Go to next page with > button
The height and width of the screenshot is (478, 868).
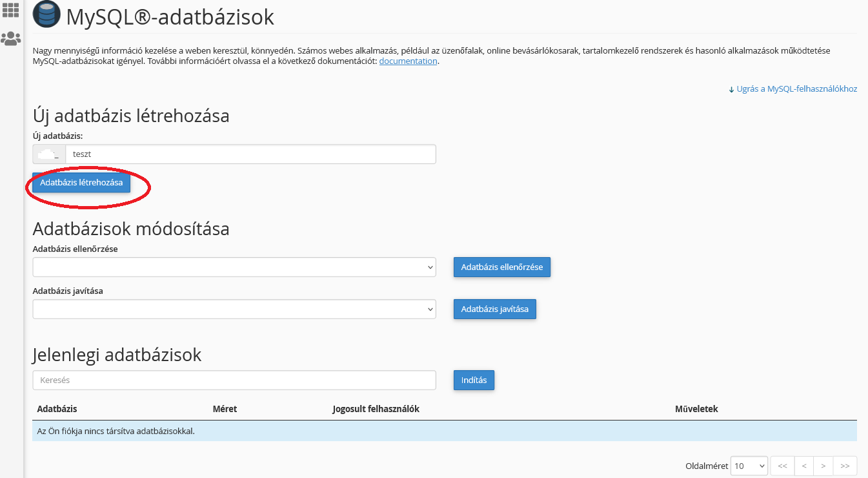pos(823,466)
